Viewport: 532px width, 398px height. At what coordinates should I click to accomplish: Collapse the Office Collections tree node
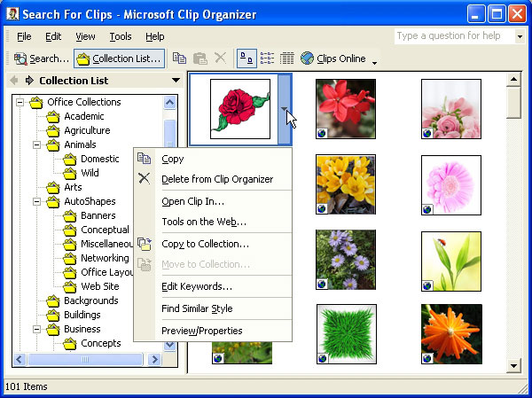coord(20,102)
